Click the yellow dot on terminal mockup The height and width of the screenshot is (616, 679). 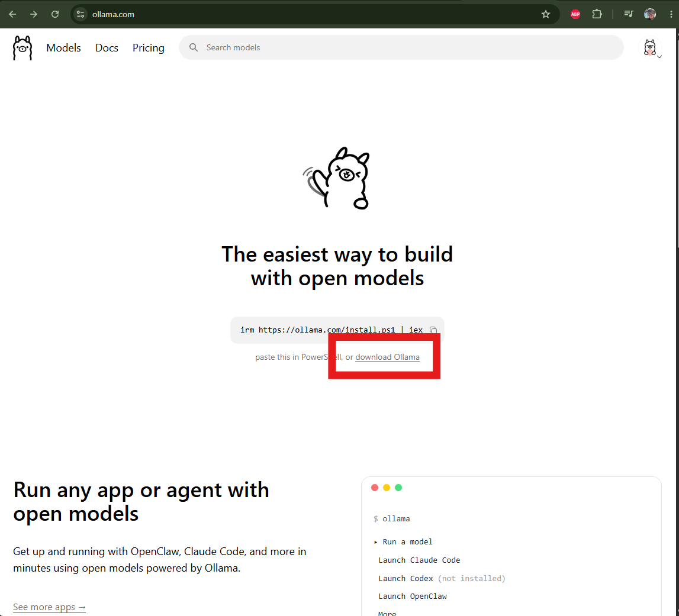coord(387,488)
